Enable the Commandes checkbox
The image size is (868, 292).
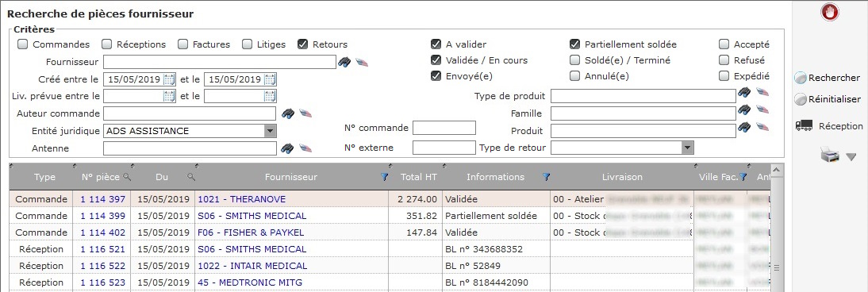click(x=23, y=44)
